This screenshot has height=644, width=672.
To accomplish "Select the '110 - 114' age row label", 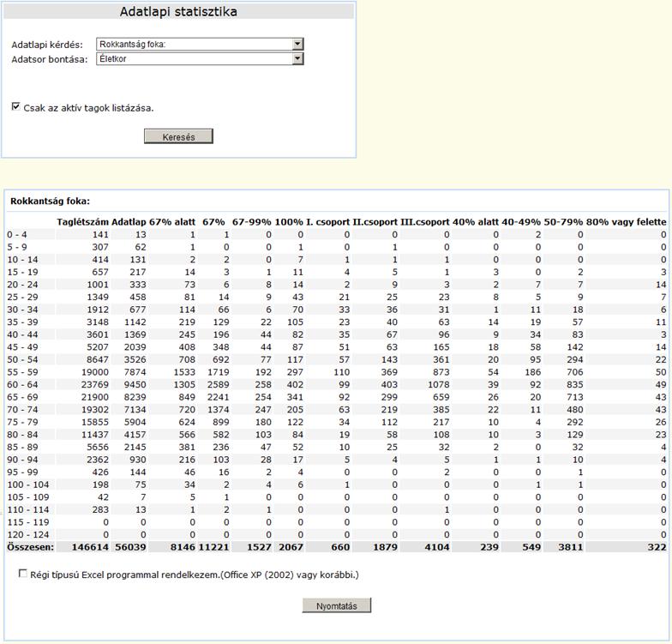I will point(27,509).
